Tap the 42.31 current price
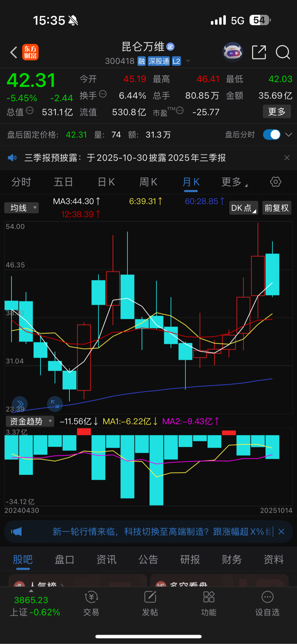The image size is (297, 644). tap(31, 80)
